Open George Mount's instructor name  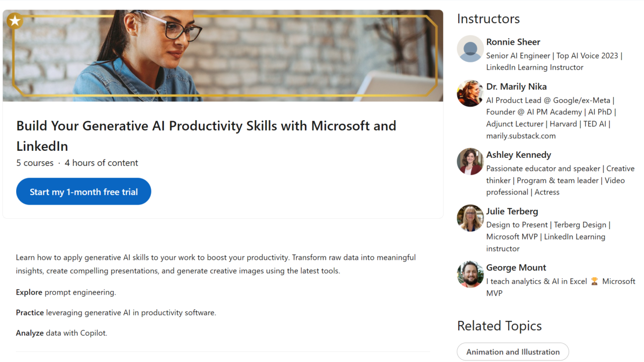click(516, 267)
